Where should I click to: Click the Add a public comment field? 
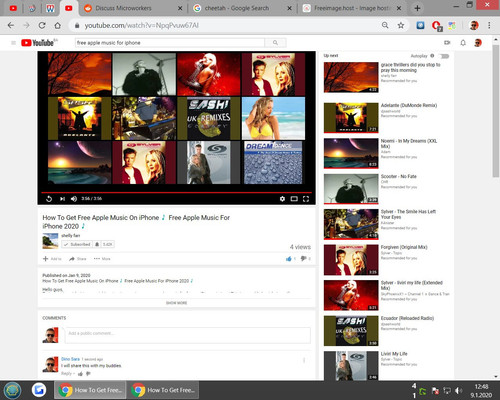tap(188, 335)
